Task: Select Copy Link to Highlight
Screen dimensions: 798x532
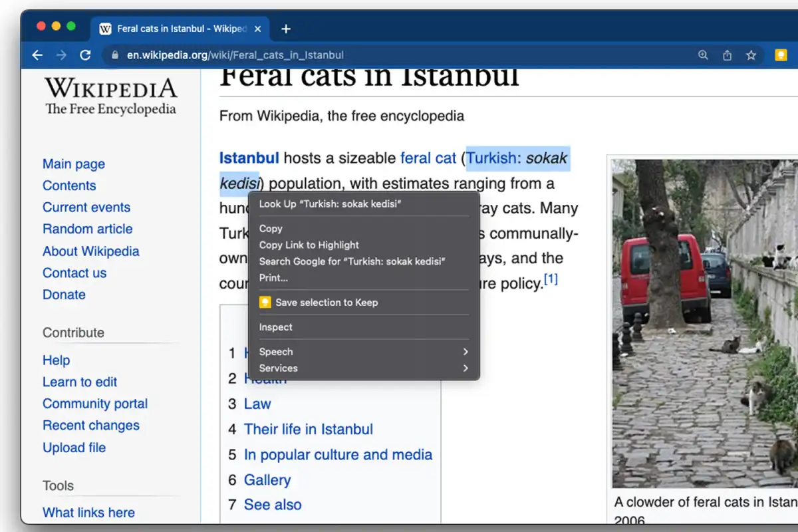Action: click(x=309, y=245)
